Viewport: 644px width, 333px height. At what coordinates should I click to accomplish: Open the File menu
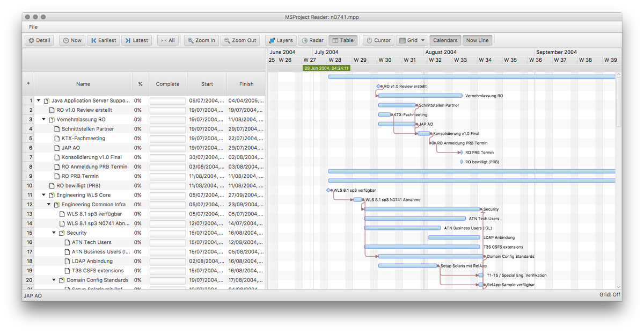click(33, 27)
